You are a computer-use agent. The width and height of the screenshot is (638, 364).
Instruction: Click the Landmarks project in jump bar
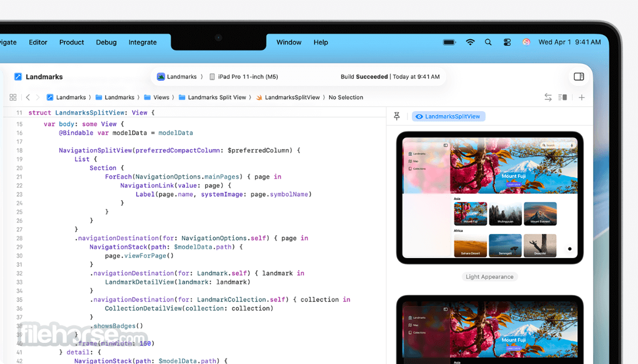(x=66, y=97)
